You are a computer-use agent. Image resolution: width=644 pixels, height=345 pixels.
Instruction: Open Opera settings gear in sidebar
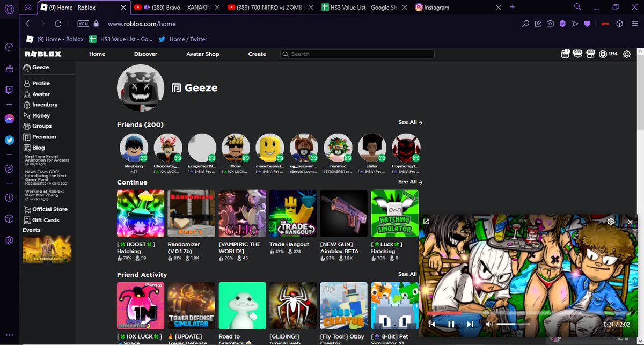[x=9, y=240]
